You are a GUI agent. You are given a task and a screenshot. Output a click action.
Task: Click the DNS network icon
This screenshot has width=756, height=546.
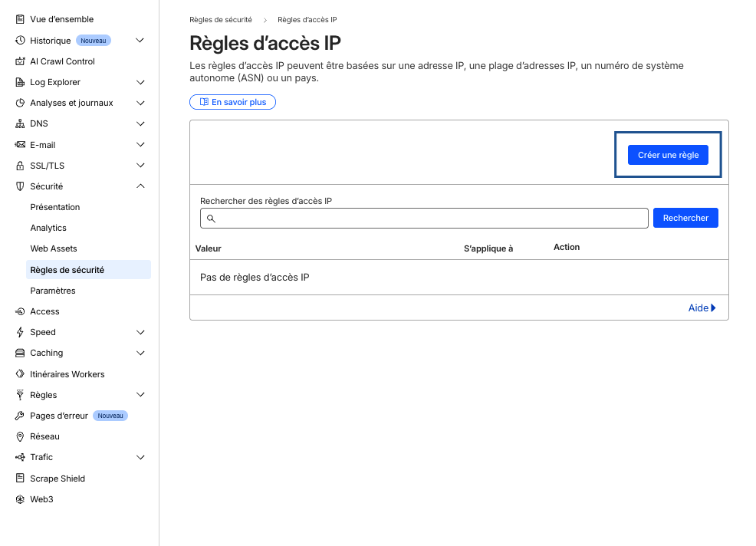point(20,123)
